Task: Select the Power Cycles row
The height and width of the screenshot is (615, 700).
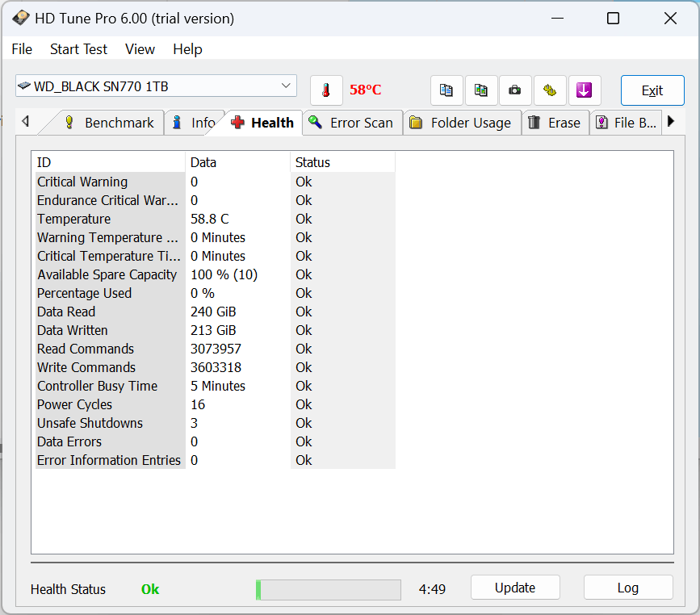Action: click(x=216, y=404)
